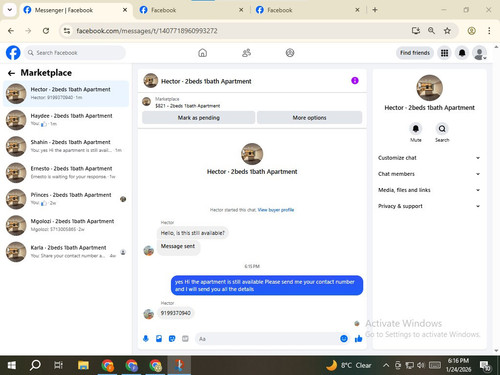500x375 pixels.
Task: Open the emoji picker
Action: click(344, 339)
